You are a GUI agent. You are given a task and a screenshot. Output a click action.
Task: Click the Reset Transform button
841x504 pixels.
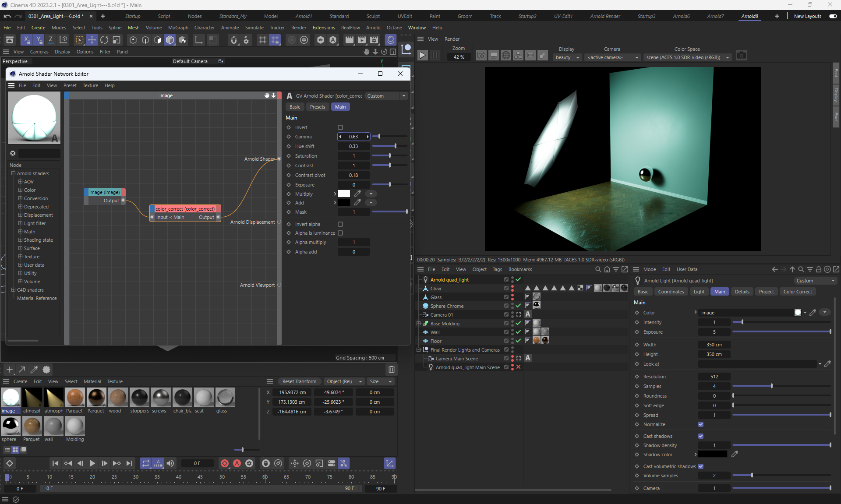point(299,381)
